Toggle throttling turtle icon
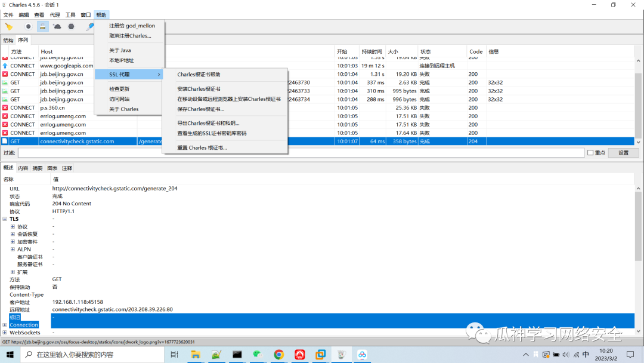This screenshot has width=644, height=363. coord(57,27)
